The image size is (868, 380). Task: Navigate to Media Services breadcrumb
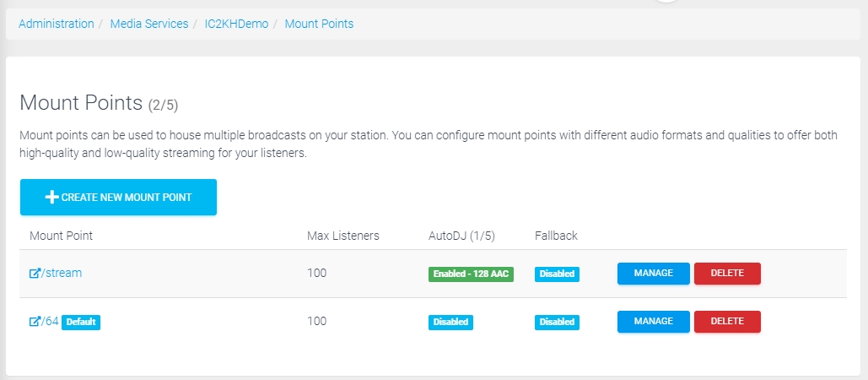(149, 24)
